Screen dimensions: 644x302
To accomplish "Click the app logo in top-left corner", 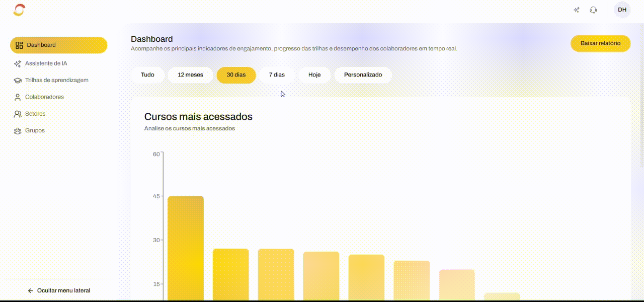I will [x=19, y=10].
